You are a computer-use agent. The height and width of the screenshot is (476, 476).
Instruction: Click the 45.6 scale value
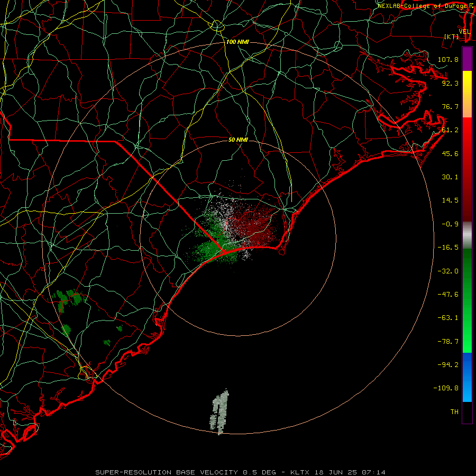(450, 153)
